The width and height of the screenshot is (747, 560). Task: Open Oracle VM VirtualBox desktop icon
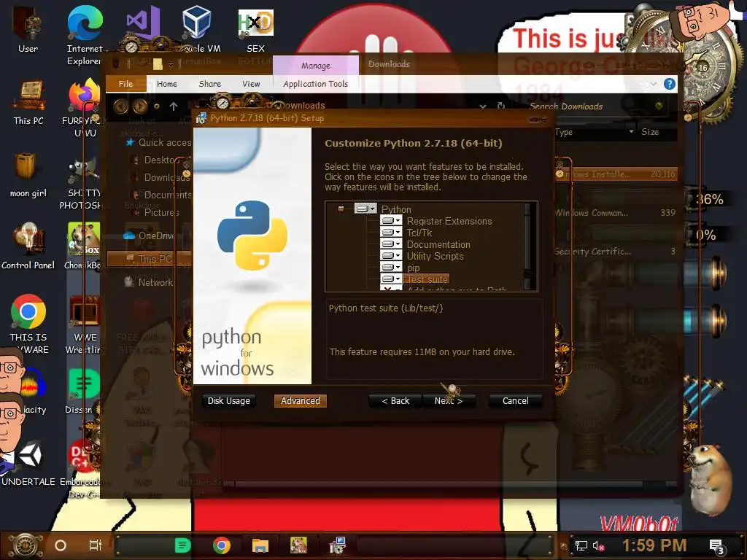(x=198, y=28)
